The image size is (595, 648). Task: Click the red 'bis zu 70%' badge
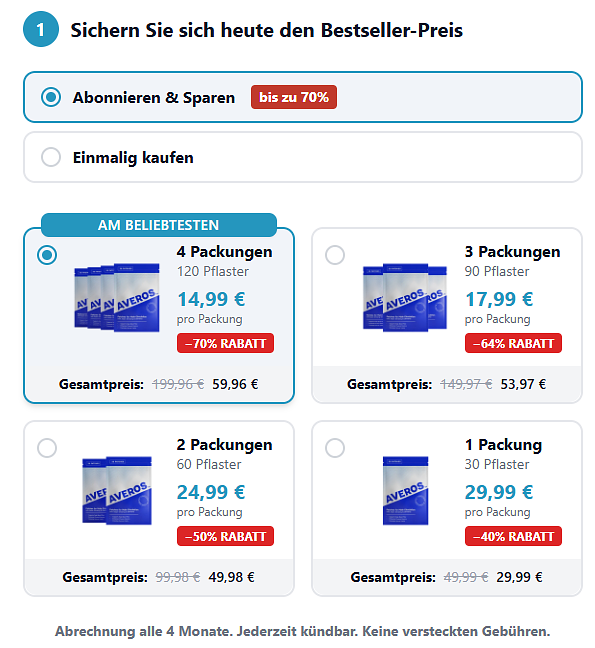point(294,97)
